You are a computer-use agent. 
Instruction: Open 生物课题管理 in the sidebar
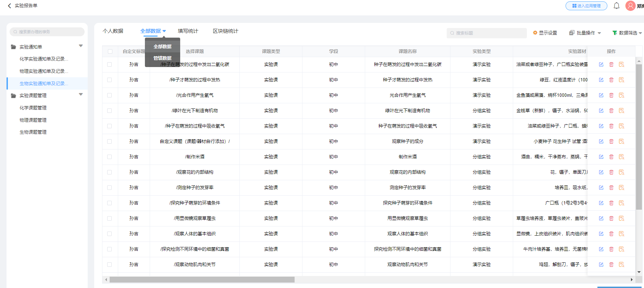point(33,132)
